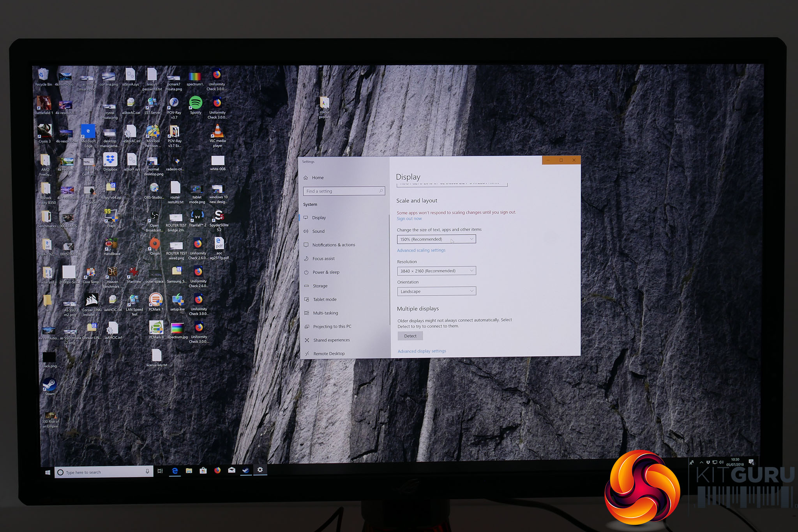This screenshot has width=798, height=532.
Task: Click the Steam desktop shortcut
Action: [x=49, y=385]
